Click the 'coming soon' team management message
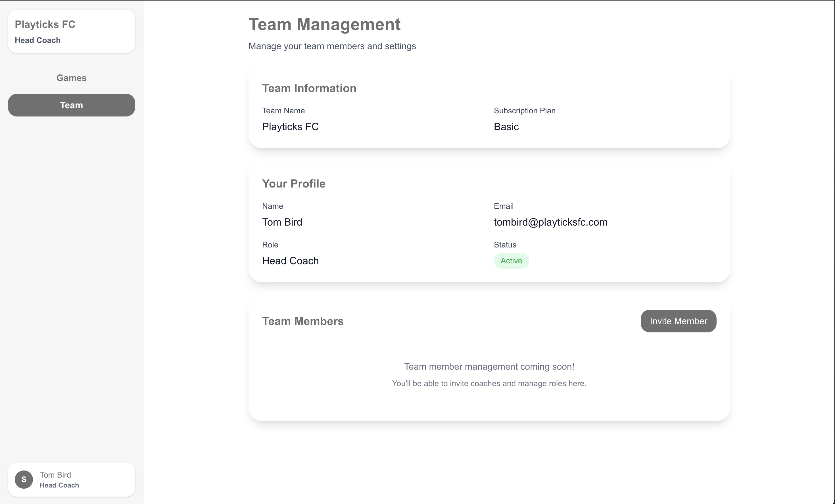The width and height of the screenshot is (835, 504). 489,367
